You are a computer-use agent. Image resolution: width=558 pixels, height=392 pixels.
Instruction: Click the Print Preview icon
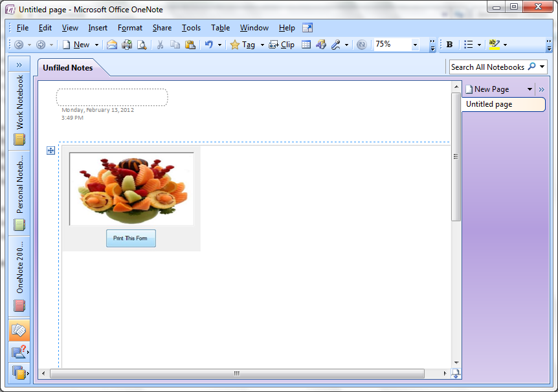[x=142, y=45]
